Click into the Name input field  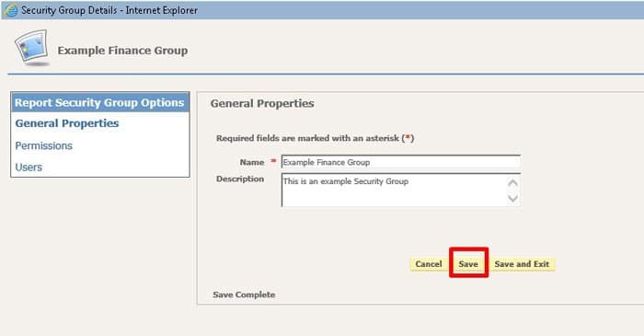pos(401,162)
